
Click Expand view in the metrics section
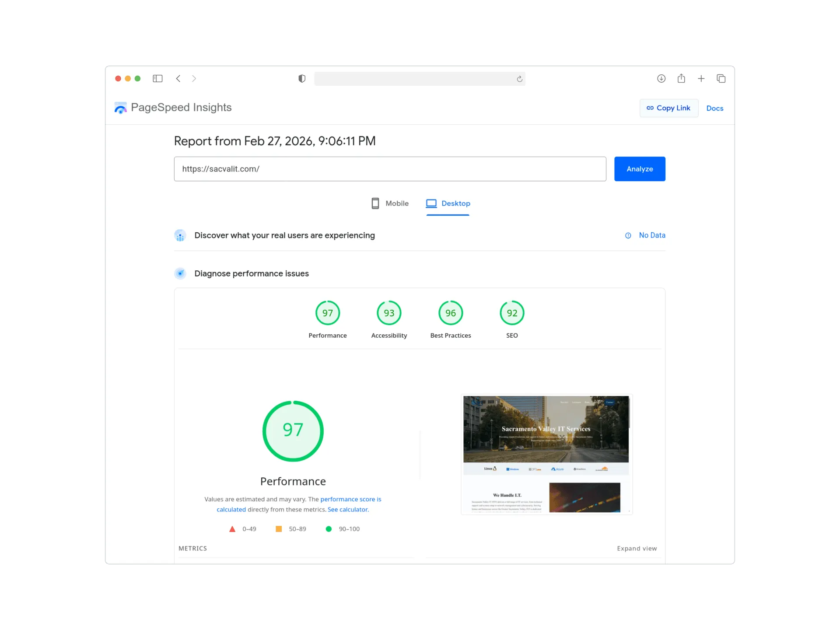637,549
